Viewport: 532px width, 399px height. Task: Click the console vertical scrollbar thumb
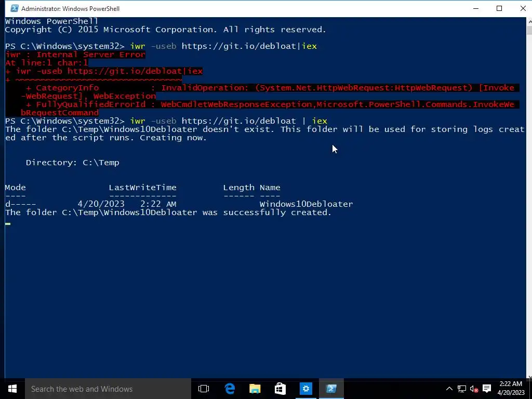coord(529,30)
